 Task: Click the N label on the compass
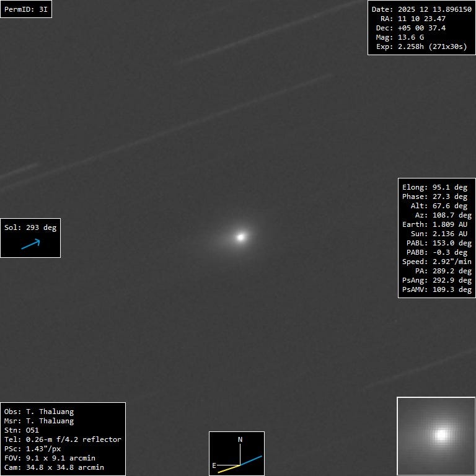click(x=240, y=439)
